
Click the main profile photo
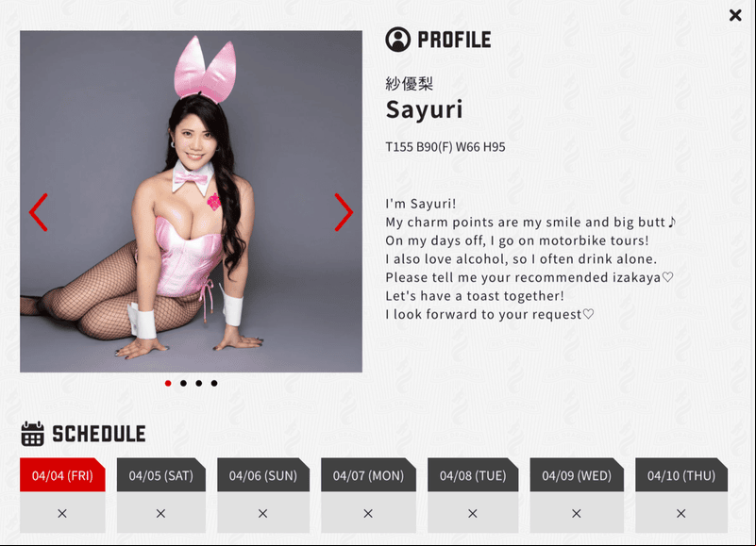coord(191,202)
